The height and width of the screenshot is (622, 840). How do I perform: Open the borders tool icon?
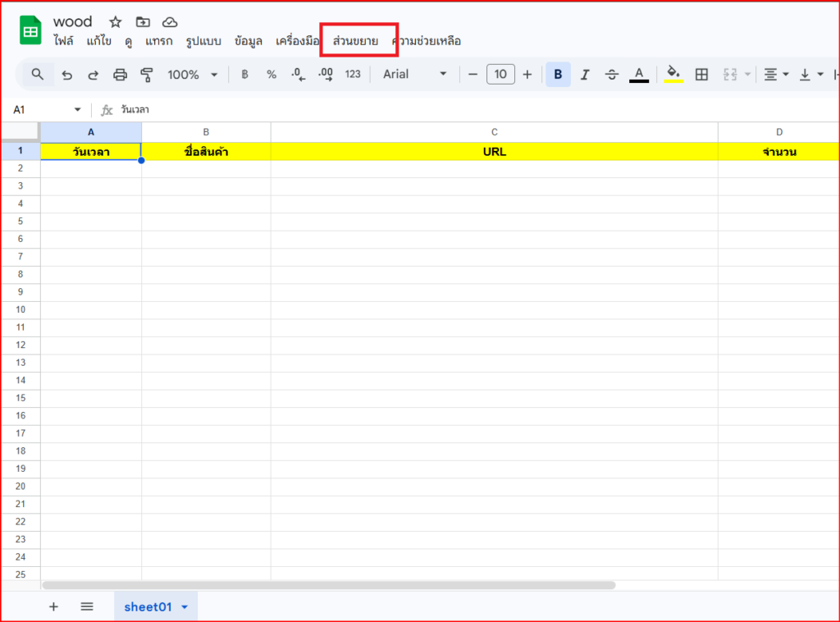click(x=701, y=75)
